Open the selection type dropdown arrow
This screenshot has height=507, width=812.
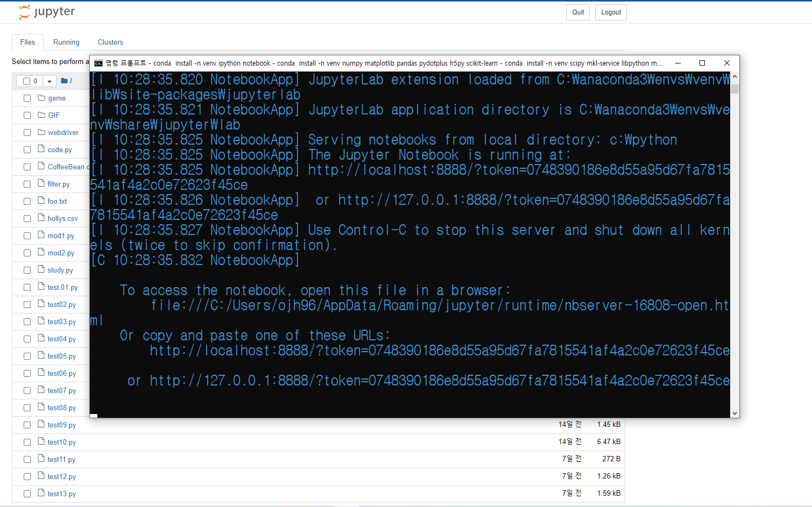pos(50,81)
